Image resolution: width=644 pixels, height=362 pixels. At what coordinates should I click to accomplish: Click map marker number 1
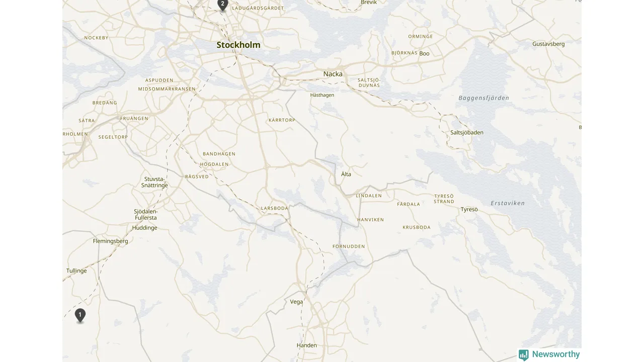[80, 315]
